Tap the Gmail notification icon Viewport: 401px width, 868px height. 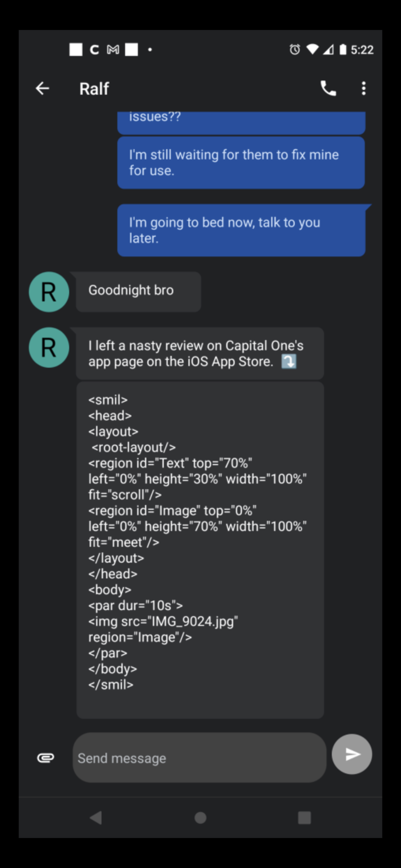coord(113,49)
